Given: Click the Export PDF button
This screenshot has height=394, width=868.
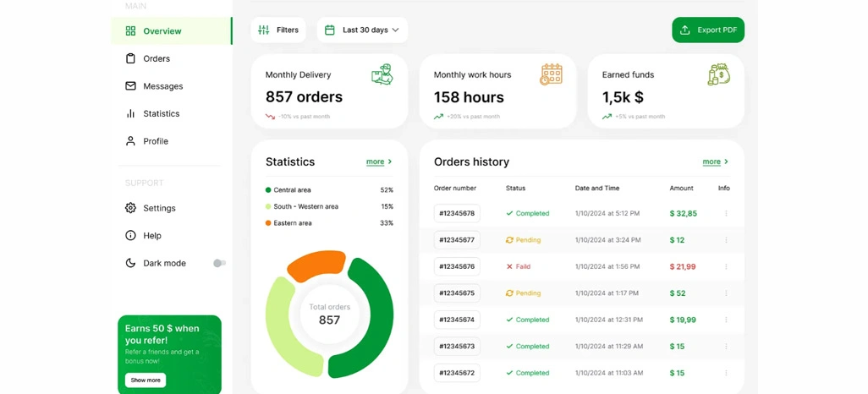Looking at the screenshot, I should click(x=708, y=30).
